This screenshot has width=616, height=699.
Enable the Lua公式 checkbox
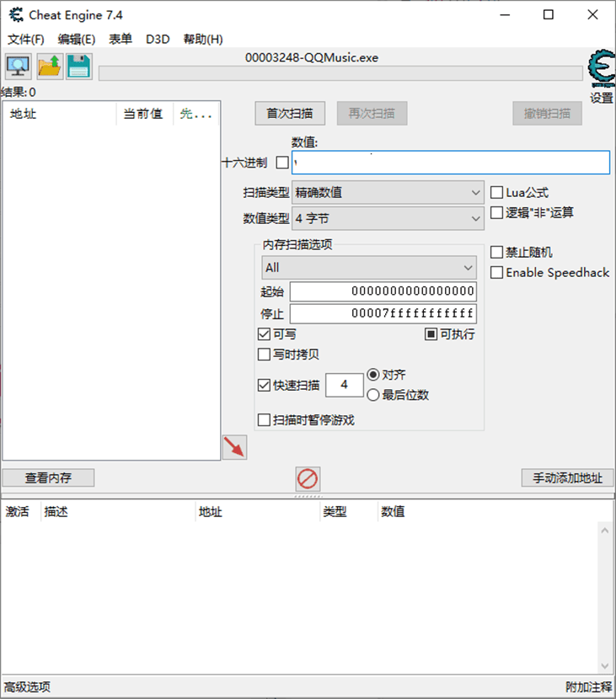point(496,193)
